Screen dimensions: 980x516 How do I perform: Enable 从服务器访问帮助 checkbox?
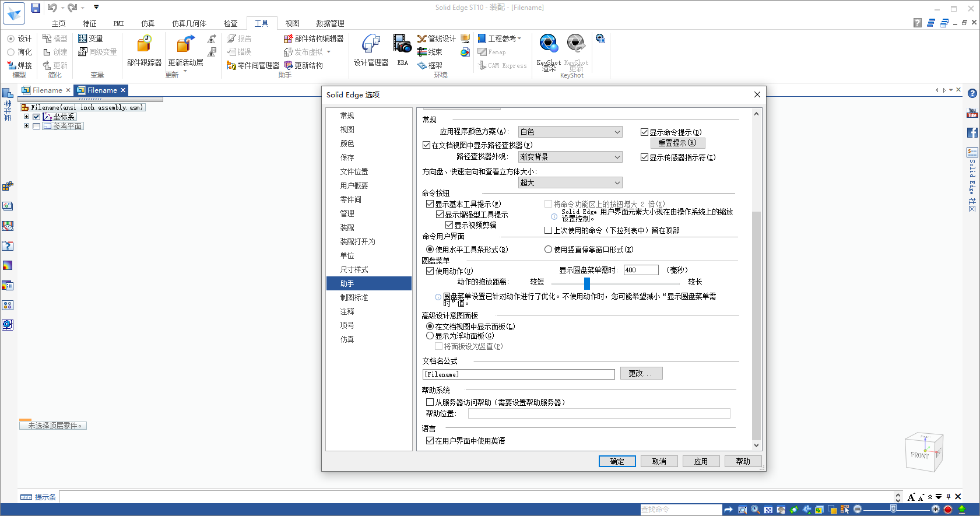430,402
